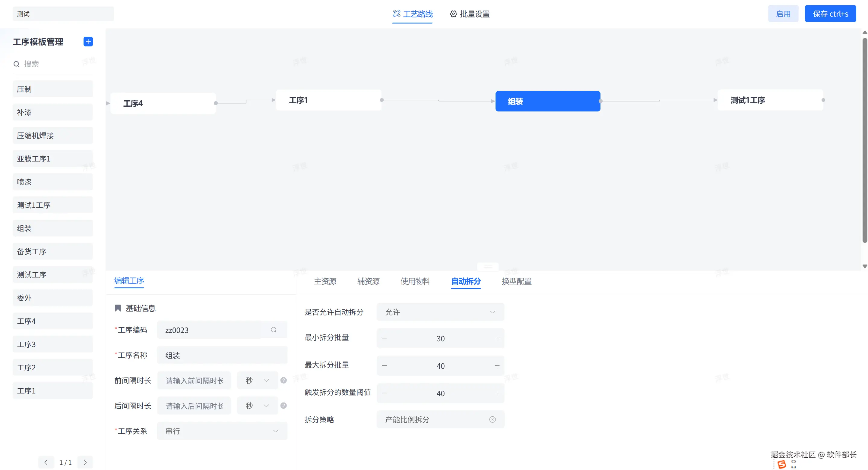Increase 最小拆分批量 with the plus icon

pyautogui.click(x=497, y=338)
